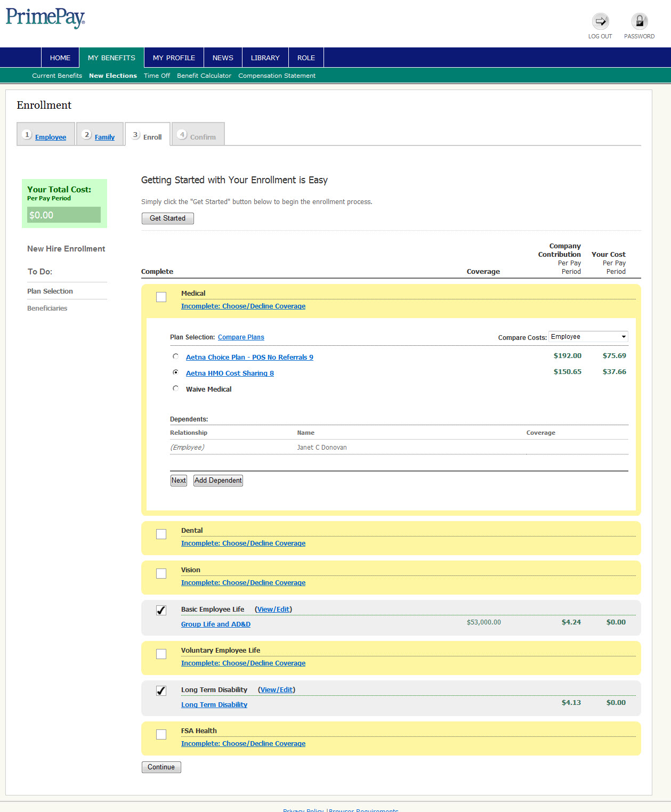This screenshot has width=671, height=812.
Task: Check the Medical complete checkbox
Action: [x=161, y=297]
